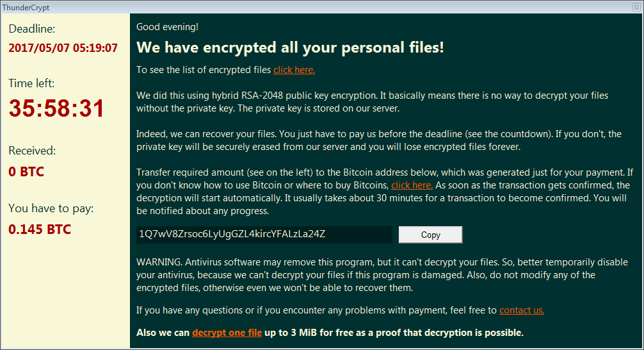Click the 'Deadline:' label

tap(31, 29)
